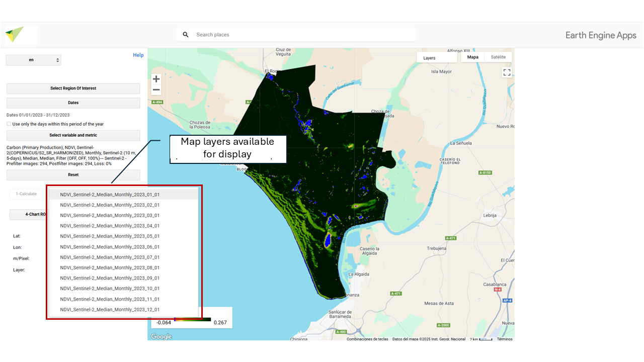Switch to Mapa map type
644x362 pixels.
(473, 57)
